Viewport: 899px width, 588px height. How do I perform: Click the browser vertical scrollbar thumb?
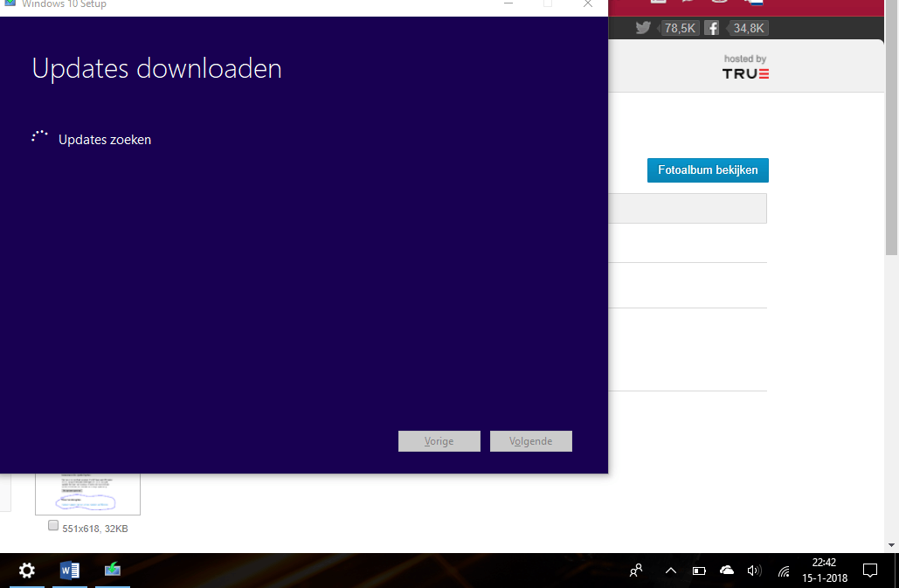click(x=891, y=128)
